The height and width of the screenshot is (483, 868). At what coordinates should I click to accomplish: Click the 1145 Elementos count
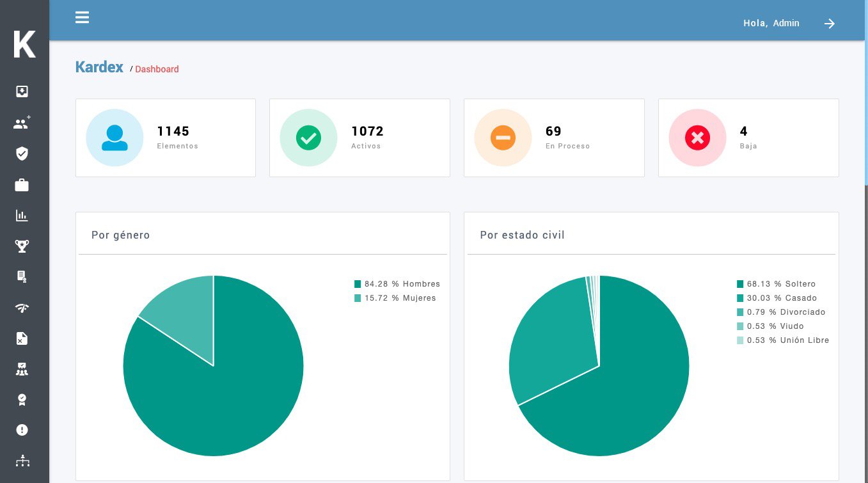(x=173, y=131)
